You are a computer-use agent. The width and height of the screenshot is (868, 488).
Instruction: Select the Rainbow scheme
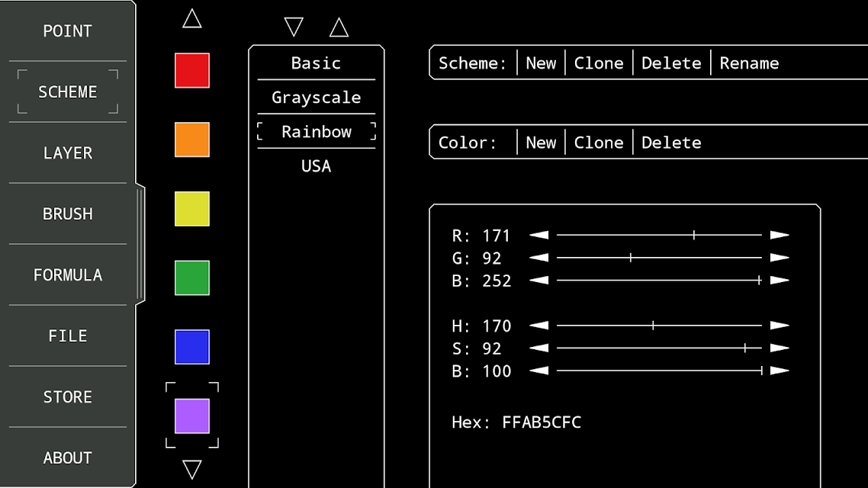[x=316, y=132]
